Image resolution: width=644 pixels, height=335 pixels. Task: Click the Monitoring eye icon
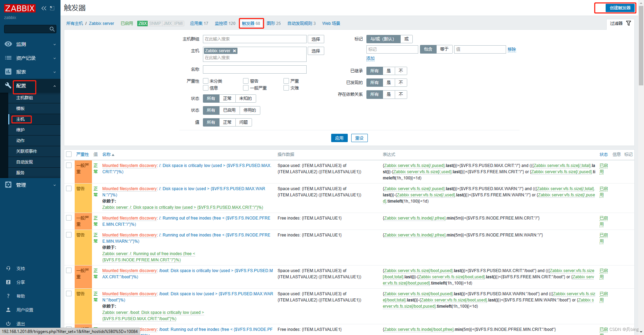coord(8,44)
